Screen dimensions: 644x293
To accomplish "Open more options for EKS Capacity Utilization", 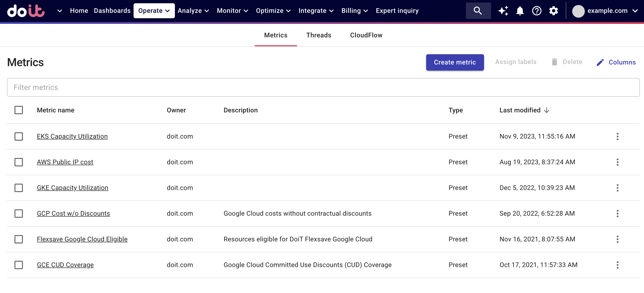I will click(617, 136).
